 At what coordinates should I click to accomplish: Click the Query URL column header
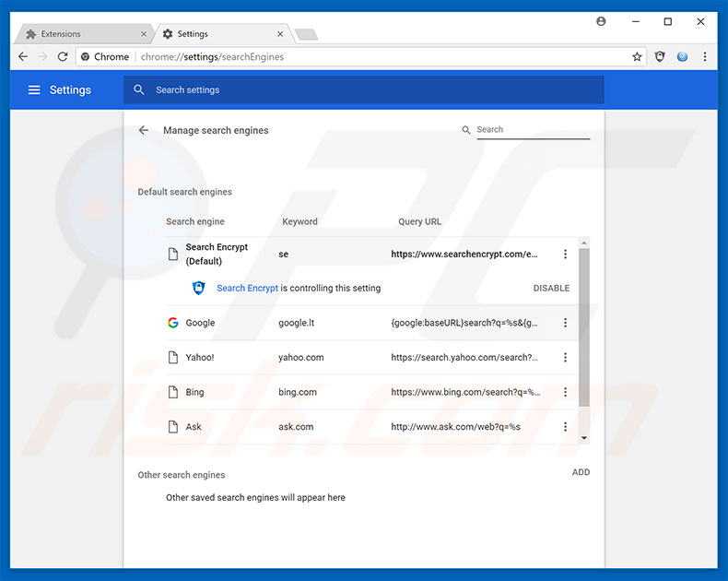[x=419, y=221]
